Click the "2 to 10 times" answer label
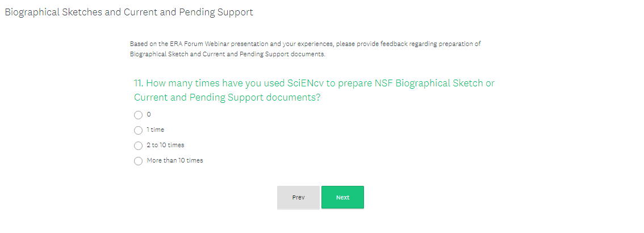The width and height of the screenshot is (644, 233). click(165, 145)
